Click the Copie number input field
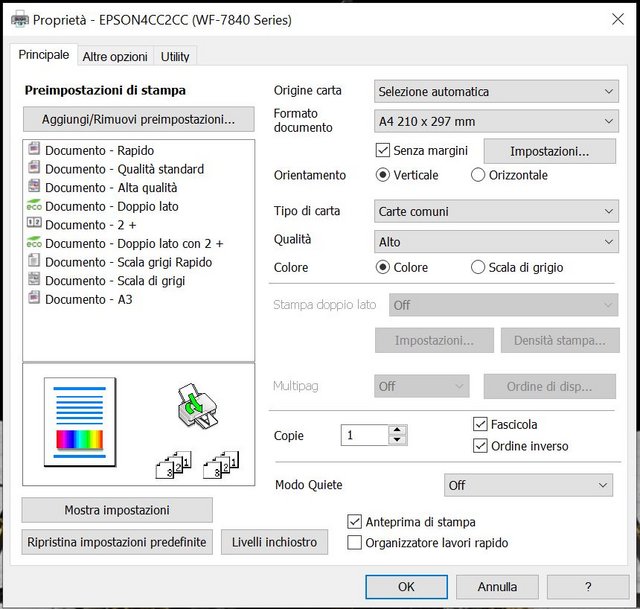Viewport: 640px width, 609px height. tap(364, 435)
